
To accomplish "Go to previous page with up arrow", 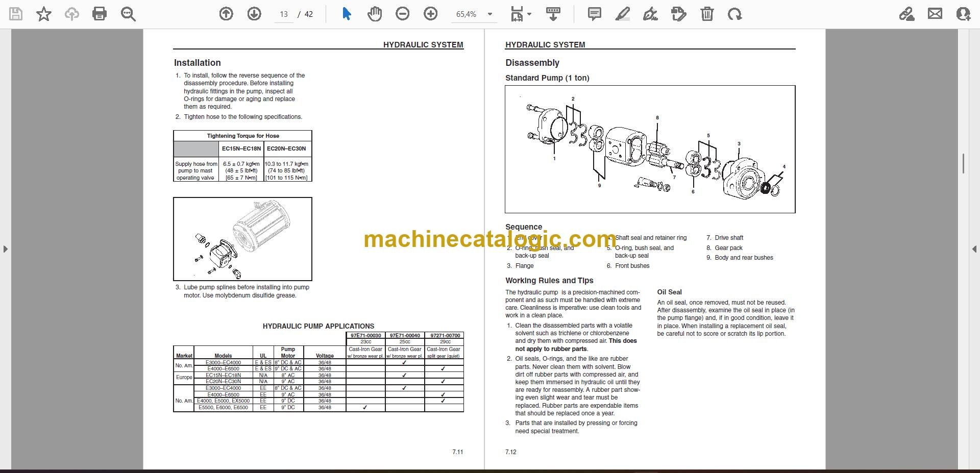I will (x=226, y=14).
